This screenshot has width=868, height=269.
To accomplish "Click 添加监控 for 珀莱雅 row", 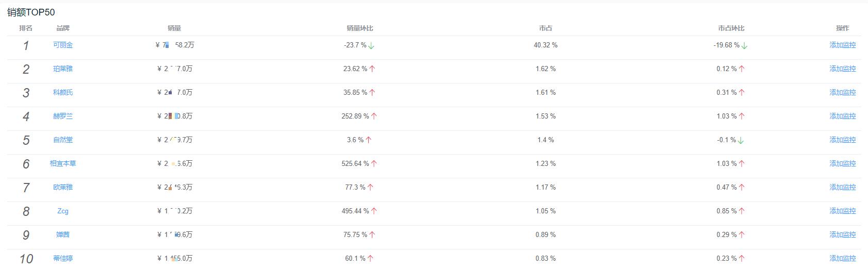I will (842, 69).
